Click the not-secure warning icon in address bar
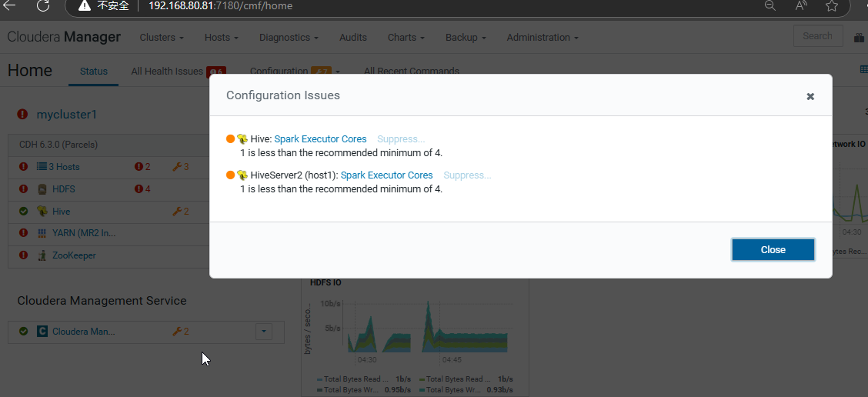Screen dimensions: 868x397 pyautogui.click(x=84, y=5)
